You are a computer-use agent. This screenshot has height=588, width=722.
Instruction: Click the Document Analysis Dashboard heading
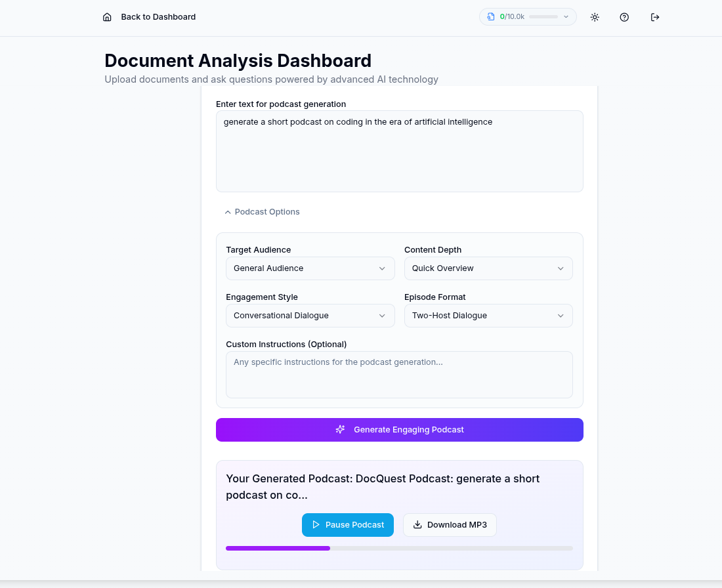[x=238, y=61]
